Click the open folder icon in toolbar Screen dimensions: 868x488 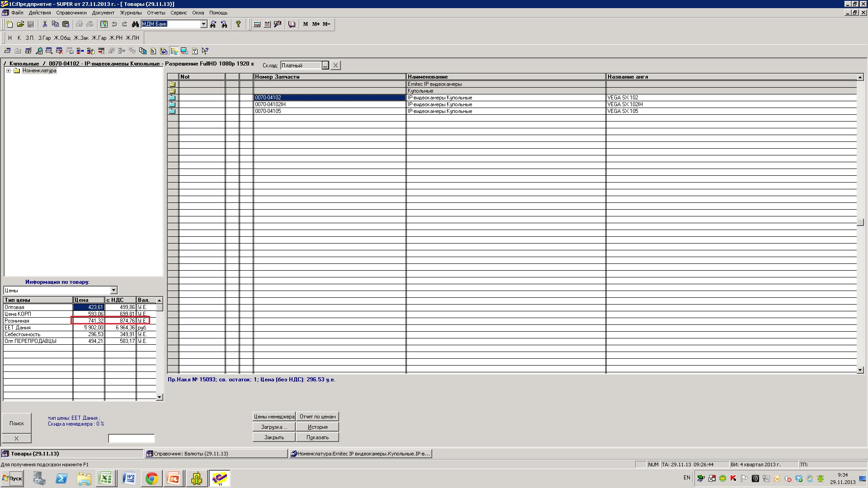20,24
